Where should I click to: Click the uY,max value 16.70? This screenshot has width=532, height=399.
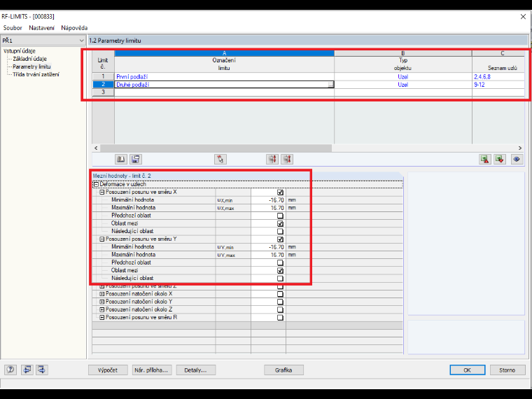pos(268,255)
